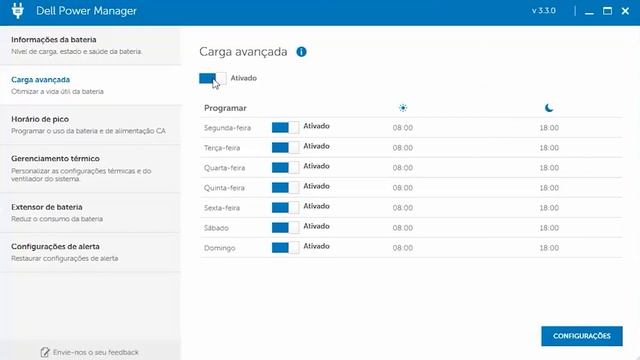This screenshot has width=640, height=360.
Task: Click the Domingo 18:00 end time
Action: pos(549,248)
